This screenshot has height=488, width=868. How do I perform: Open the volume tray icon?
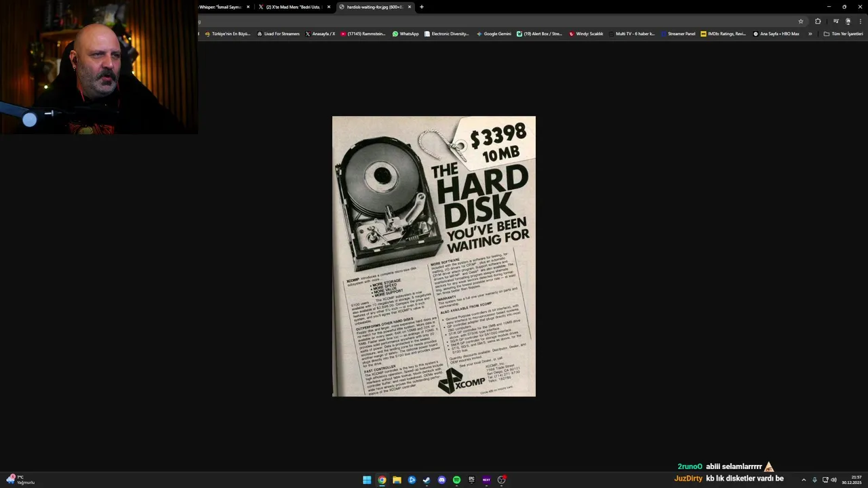point(833,480)
